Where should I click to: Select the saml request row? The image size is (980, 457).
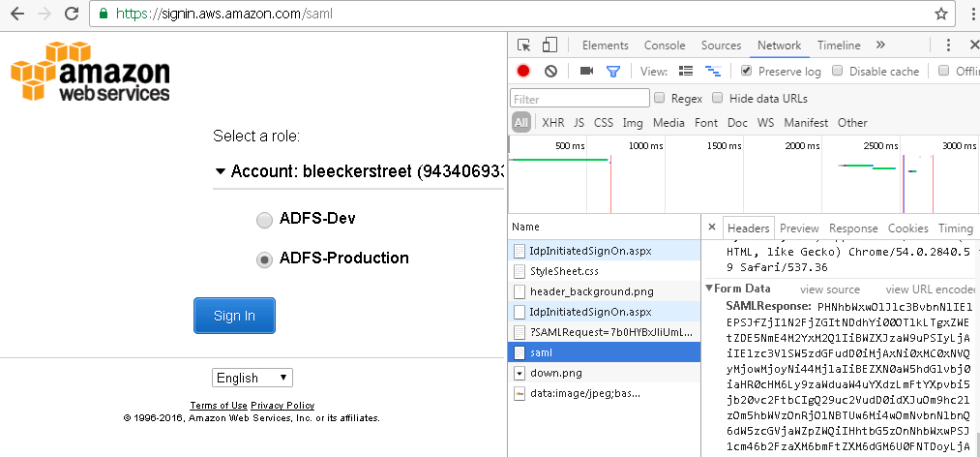604,352
